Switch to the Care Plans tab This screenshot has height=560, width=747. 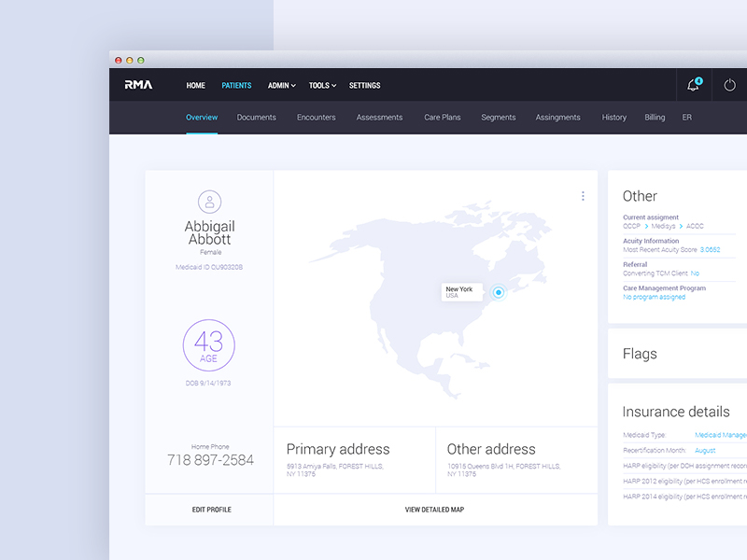pos(442,118)
